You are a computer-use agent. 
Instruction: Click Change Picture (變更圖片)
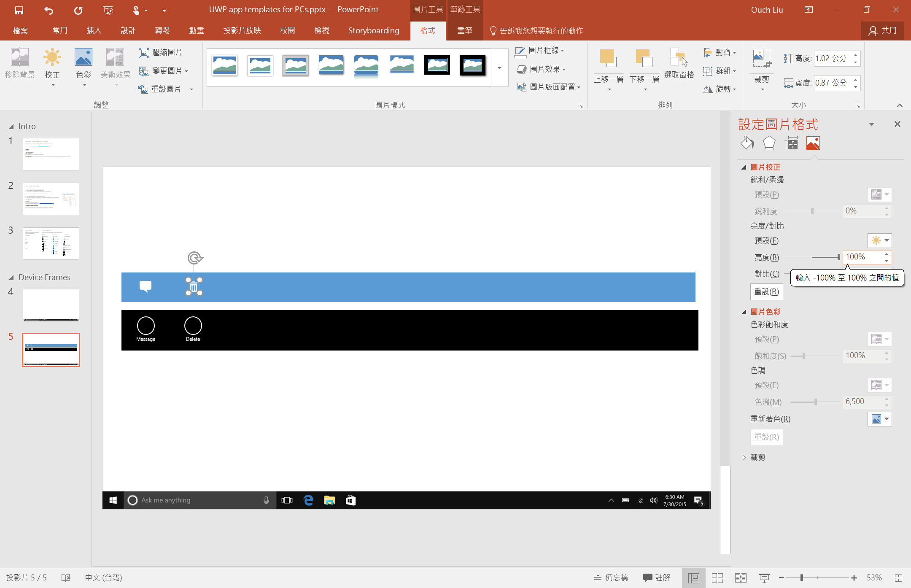pos(163,71)
